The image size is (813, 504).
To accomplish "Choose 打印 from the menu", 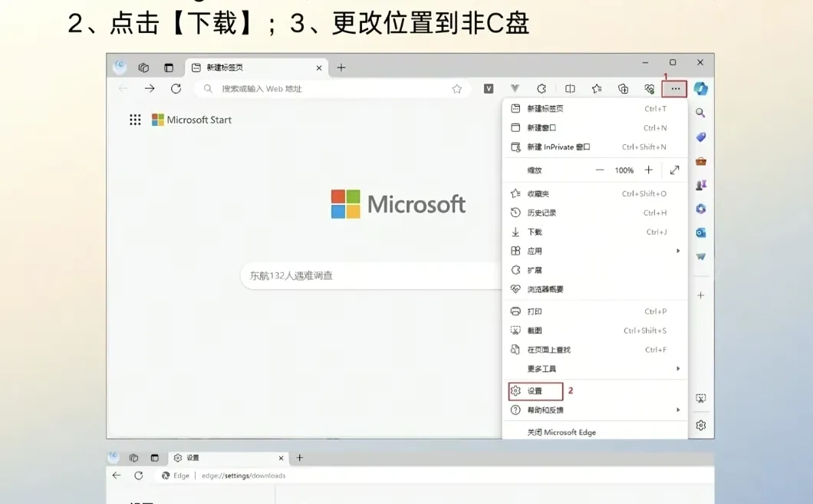I will click(x=594, y=311).
